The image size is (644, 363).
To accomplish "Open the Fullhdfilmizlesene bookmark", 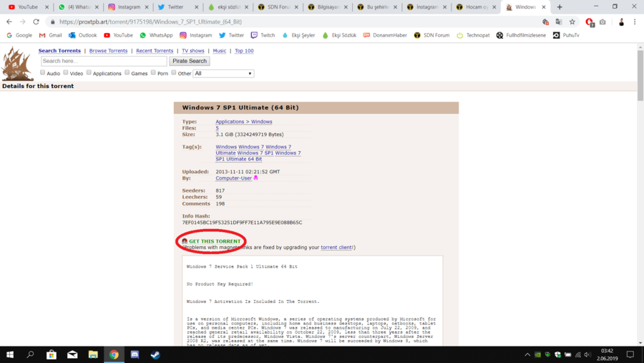I will coord(521,35).
